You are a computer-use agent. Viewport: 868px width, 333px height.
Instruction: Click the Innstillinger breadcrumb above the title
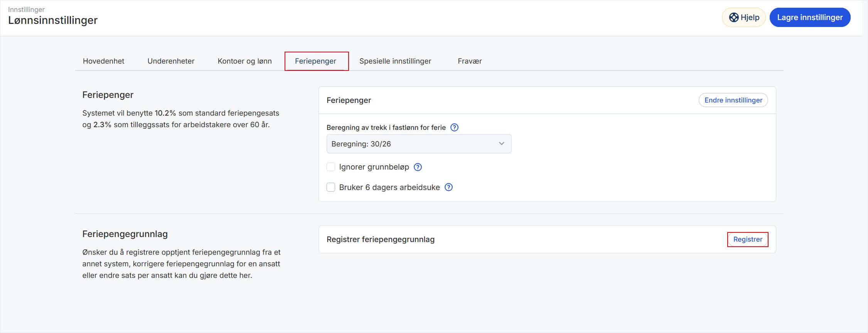coord(26,9)
